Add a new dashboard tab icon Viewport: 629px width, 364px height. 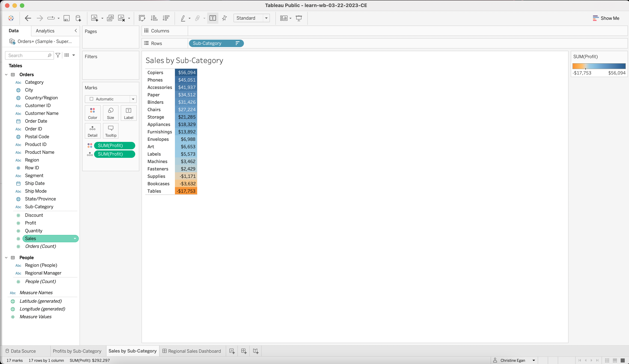(244, 351)
